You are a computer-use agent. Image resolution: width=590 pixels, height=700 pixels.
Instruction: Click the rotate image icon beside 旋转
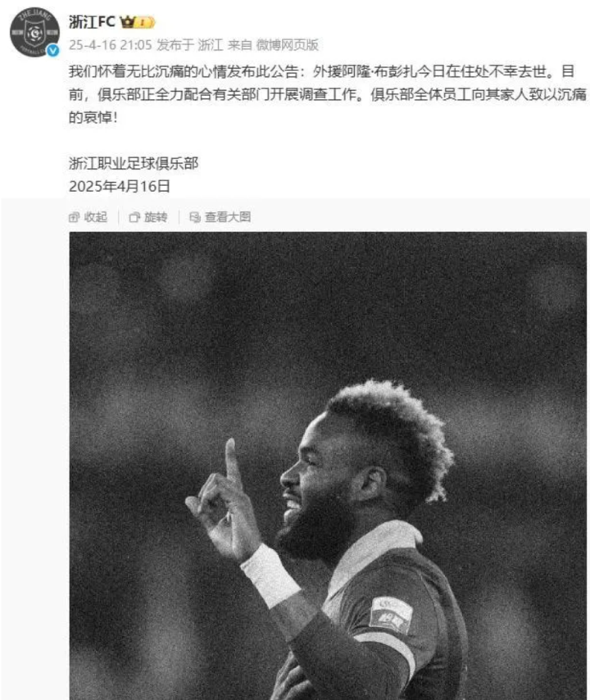pos(134,217)
